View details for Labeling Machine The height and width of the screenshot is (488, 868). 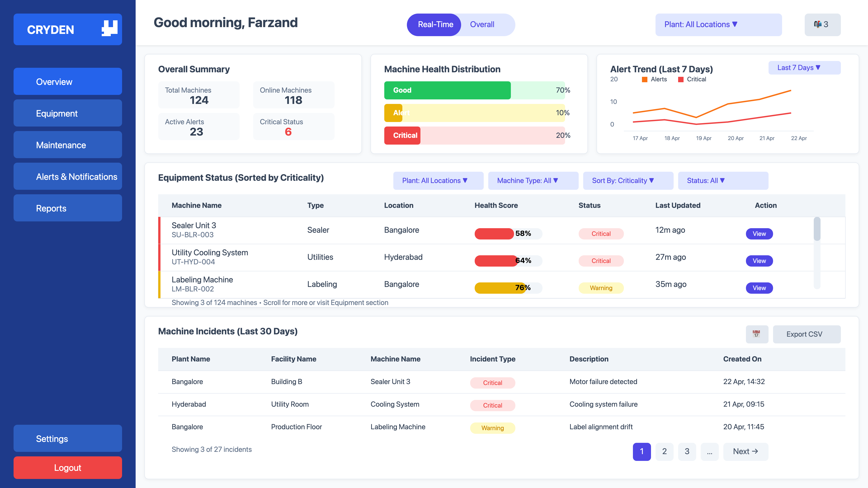point(759,288)
